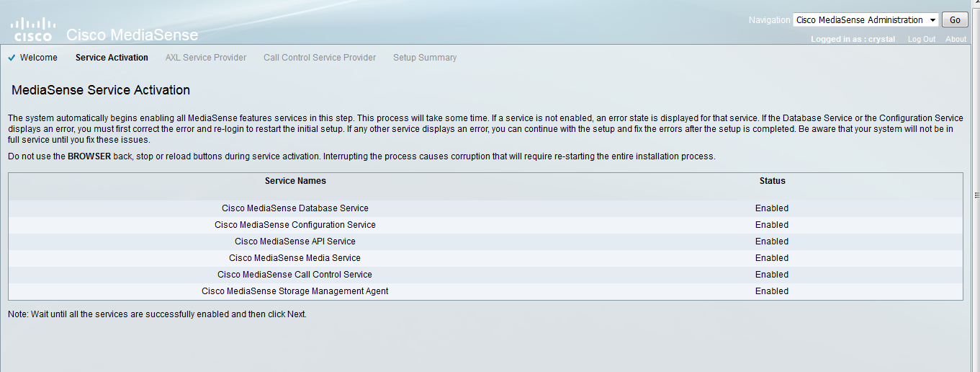Click the blue checkmark beside Welcome
980x372 pixels.
coord(12,58)
